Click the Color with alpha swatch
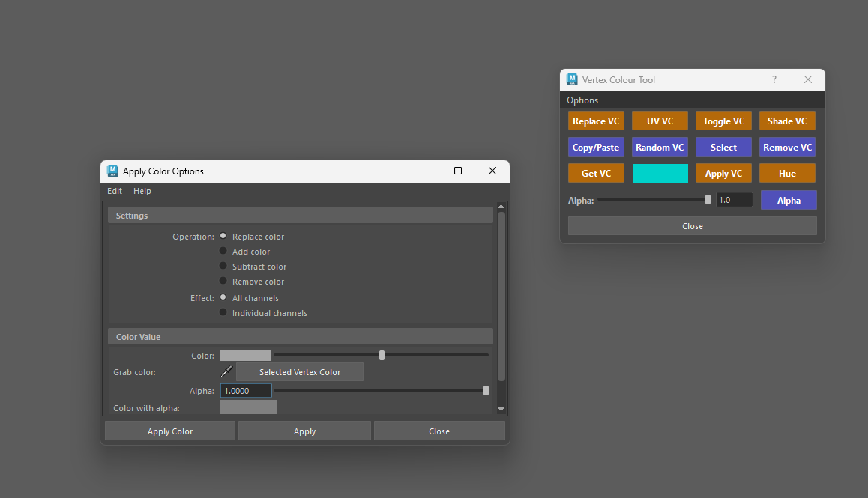Screen dimensions: 868x498 tap(248, 407)
